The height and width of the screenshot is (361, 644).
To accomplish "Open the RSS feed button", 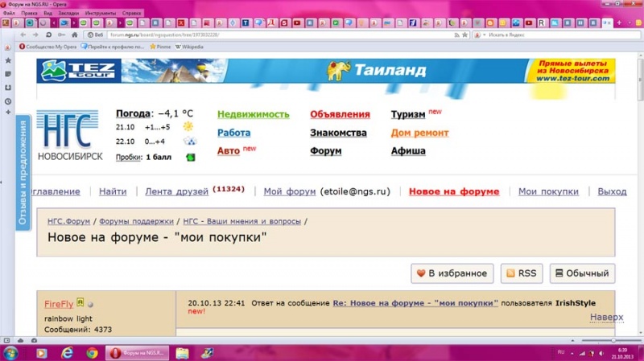I will click(521, 273).
